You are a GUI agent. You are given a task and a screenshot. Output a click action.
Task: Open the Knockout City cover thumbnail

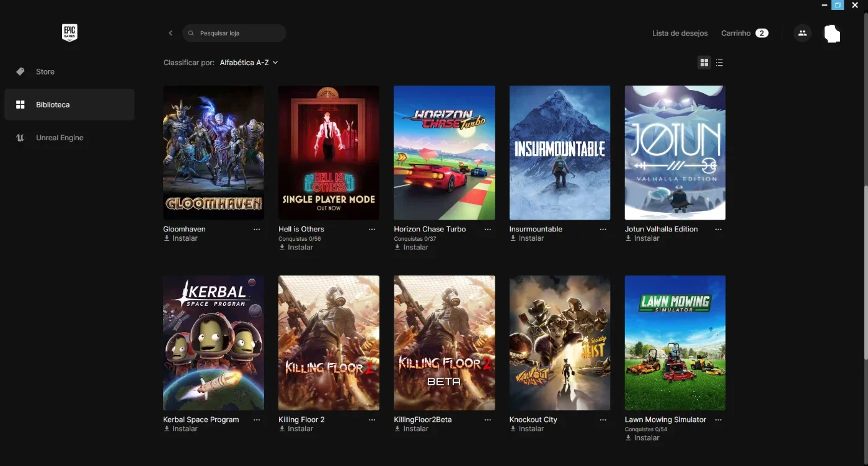[x=560, y=343]
